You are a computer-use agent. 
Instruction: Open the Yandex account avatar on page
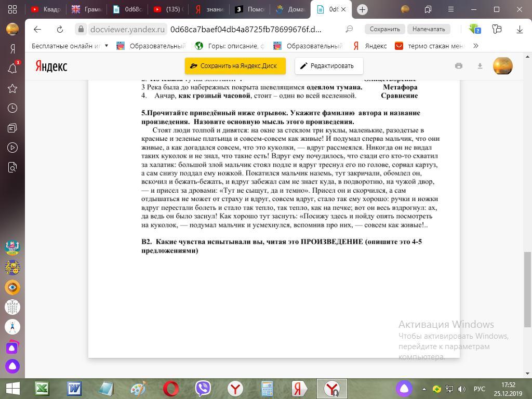click(503, 66)
